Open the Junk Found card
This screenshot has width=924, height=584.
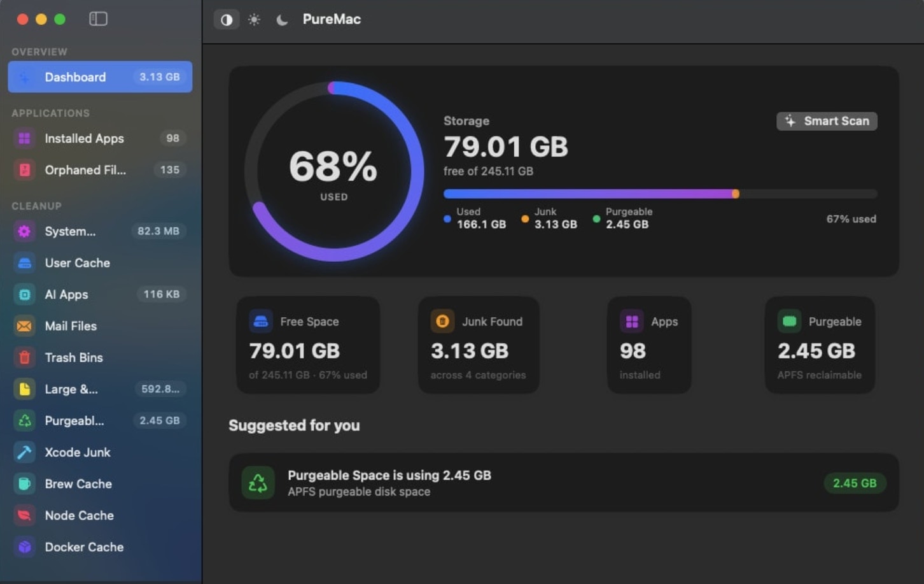tap(479, 345)
